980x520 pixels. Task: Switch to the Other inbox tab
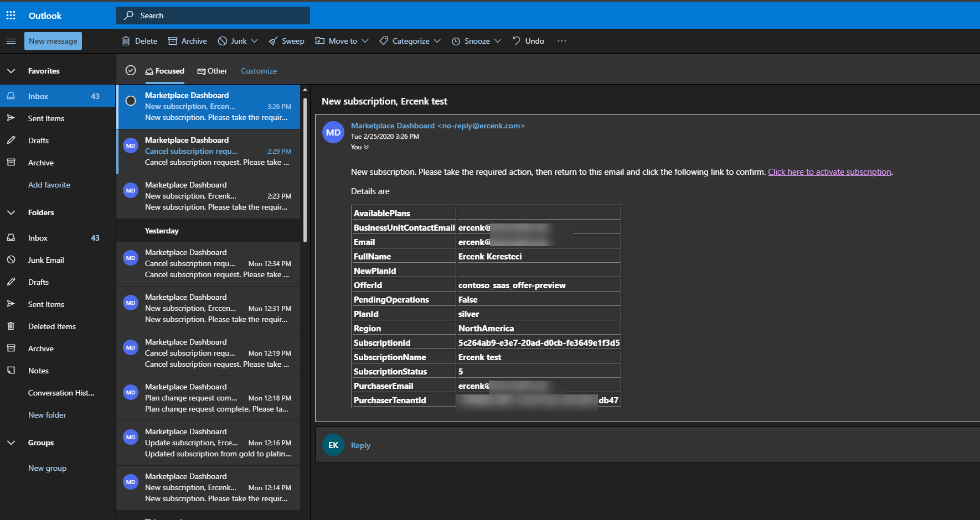click(213, 71)
